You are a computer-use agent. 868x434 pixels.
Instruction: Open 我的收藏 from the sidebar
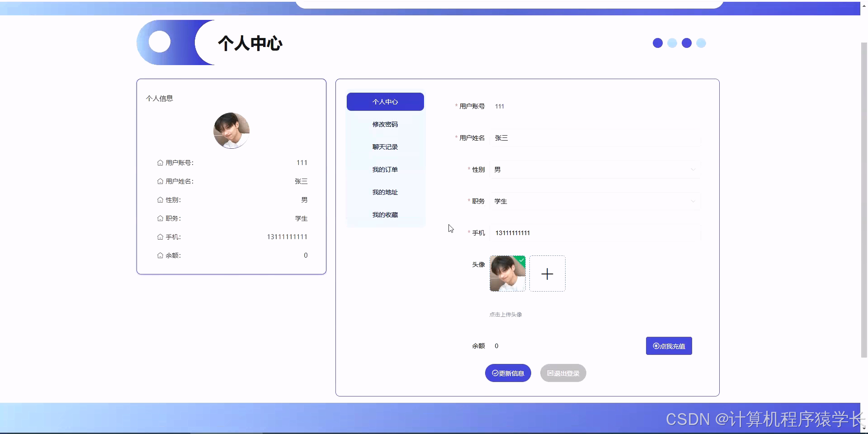click(385, 214)
